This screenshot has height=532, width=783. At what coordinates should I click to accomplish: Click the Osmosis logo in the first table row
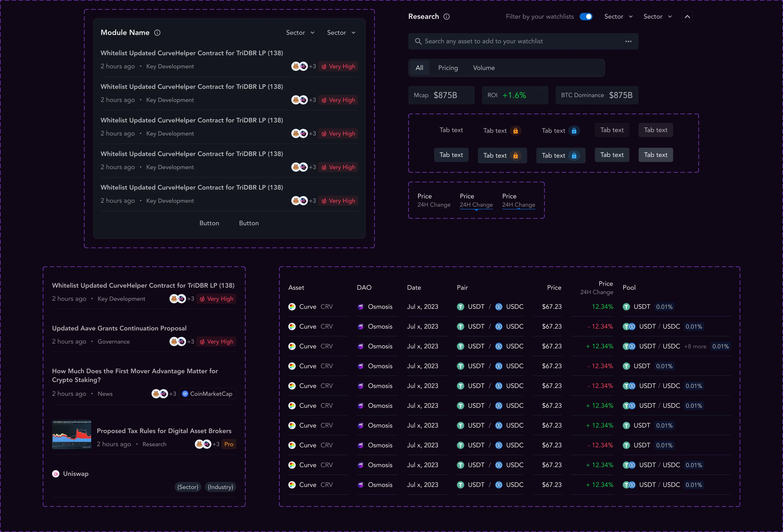click(361, 307)
